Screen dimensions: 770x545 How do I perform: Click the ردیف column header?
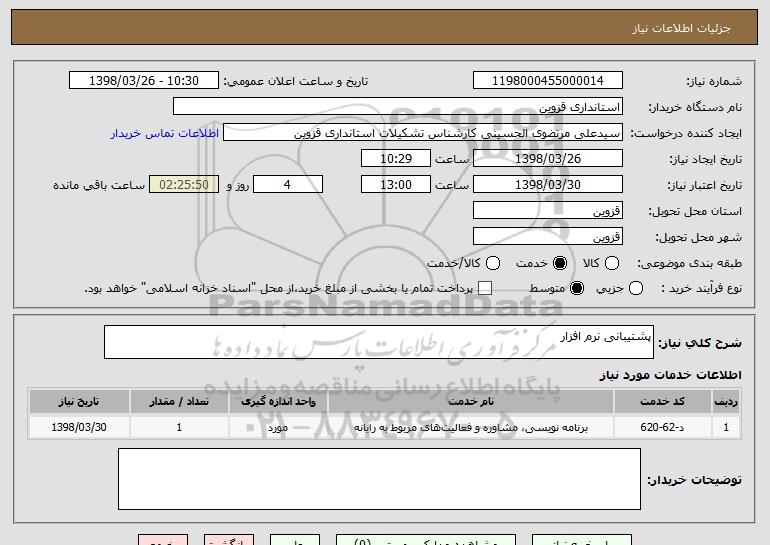(726, 402)
